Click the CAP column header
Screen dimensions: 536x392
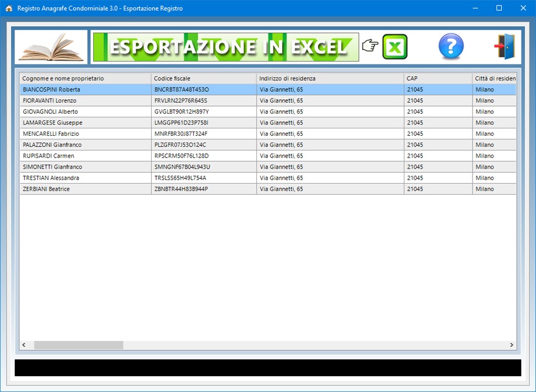coord(437,79)
